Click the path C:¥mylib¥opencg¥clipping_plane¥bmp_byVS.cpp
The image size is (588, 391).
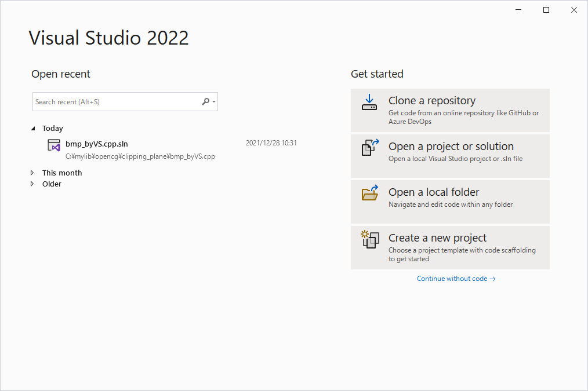(140, 156)
